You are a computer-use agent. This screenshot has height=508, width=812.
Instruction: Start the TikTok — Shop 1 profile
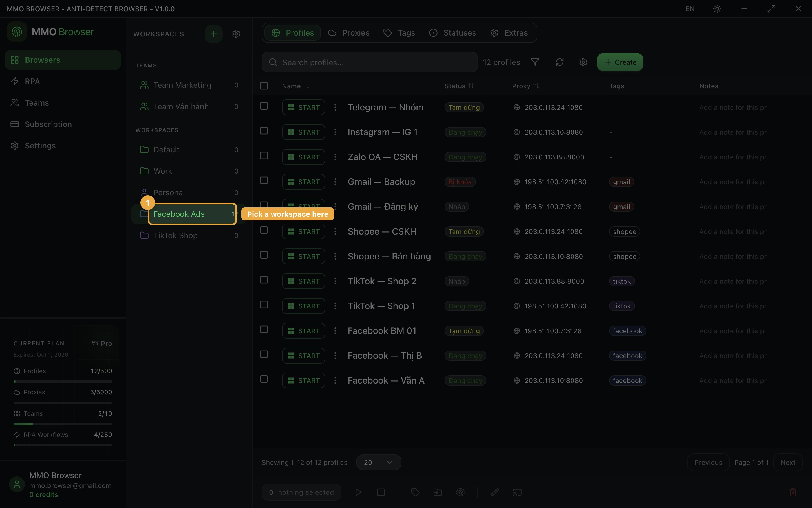pyautogui.click(x=303, y=306)
